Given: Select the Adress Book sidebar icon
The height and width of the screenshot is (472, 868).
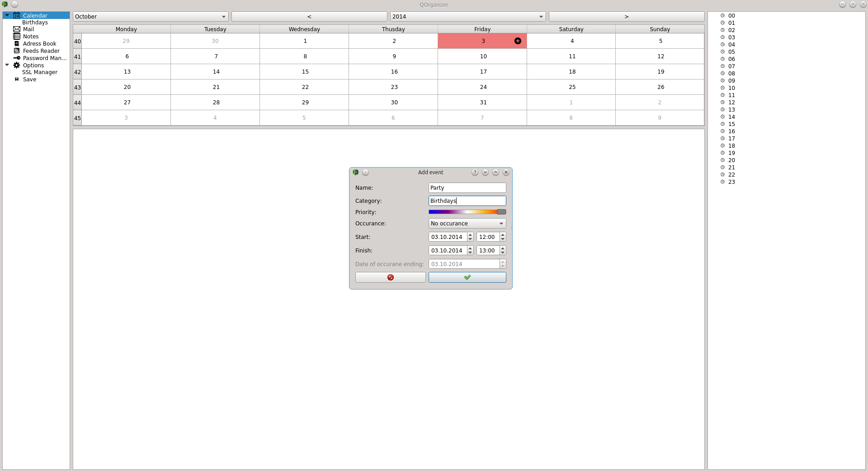Looking at the screenshot, I should tap(17, 44).
